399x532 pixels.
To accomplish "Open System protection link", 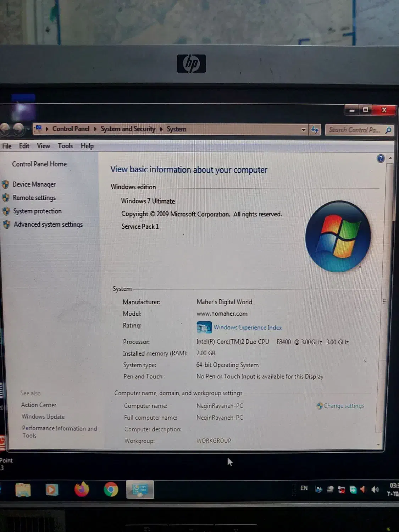I will click(37, 211).
